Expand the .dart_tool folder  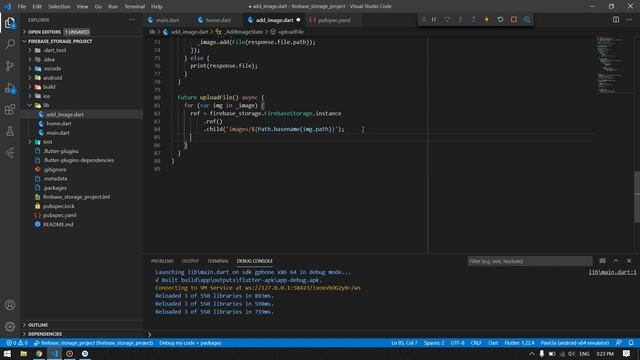(x=30, y=50)
